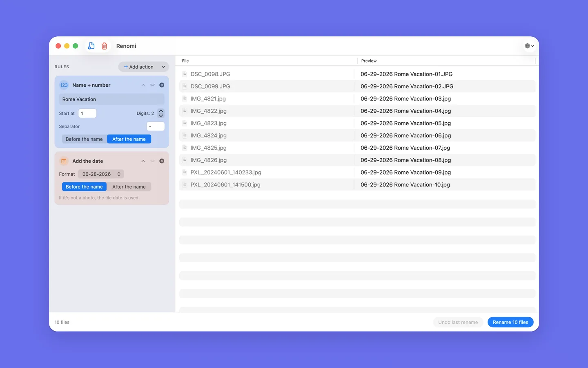Click the 10 files status text

coord(62,322)
